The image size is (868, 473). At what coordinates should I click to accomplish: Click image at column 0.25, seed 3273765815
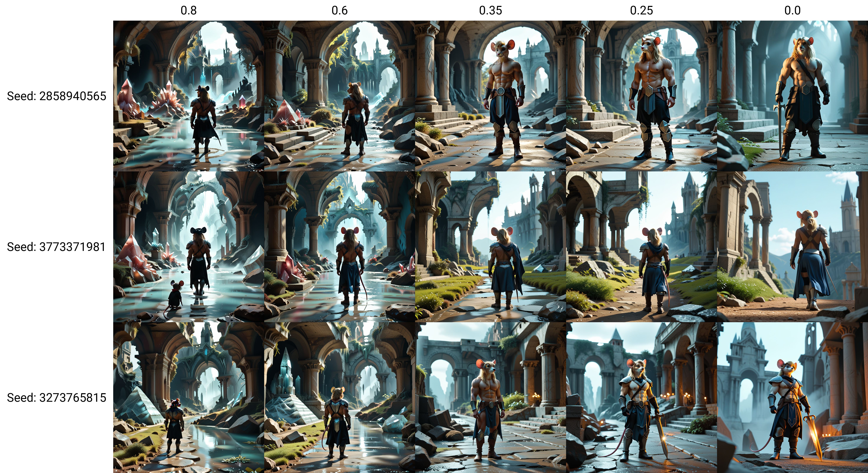[642, 398]
